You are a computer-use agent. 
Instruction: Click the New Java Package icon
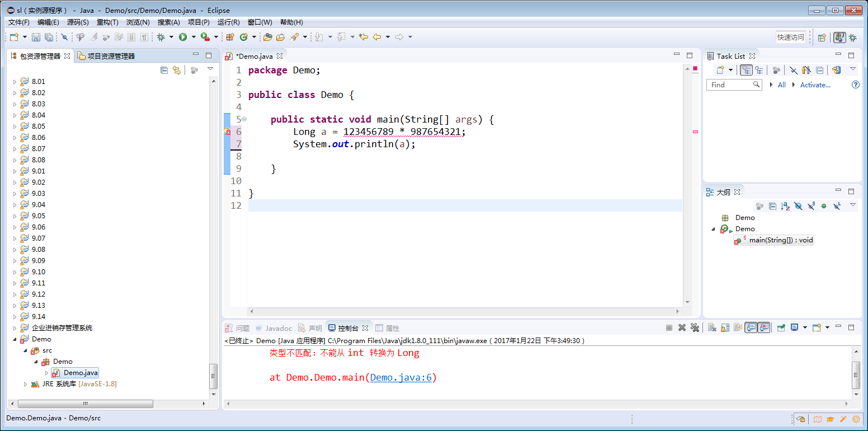pyautogui.click(x=230, y=37)
